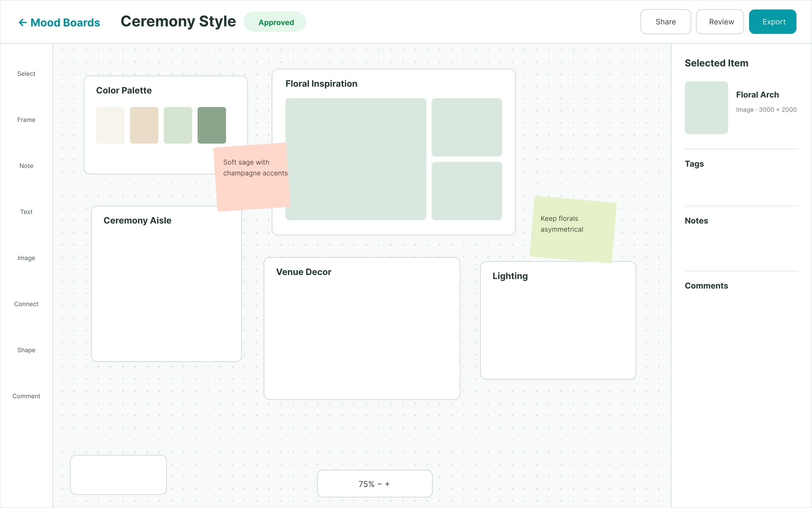Click the Ceremony Style board title
812x508 pixels.
(x=178, y=22)
